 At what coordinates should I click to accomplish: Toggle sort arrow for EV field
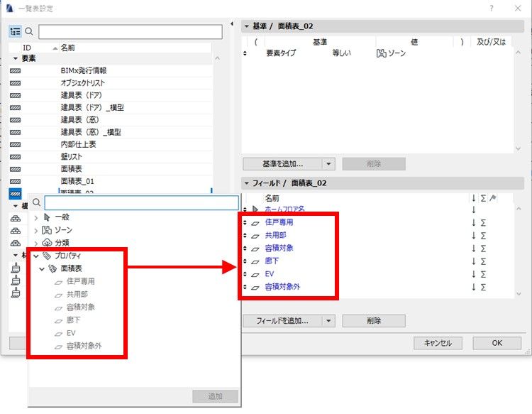point(474,274)
